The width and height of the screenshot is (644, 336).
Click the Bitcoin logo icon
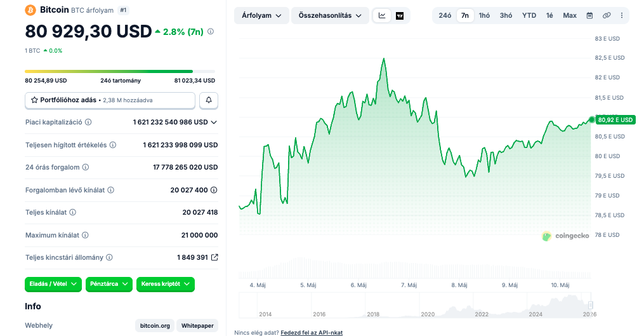coord(30,10)
